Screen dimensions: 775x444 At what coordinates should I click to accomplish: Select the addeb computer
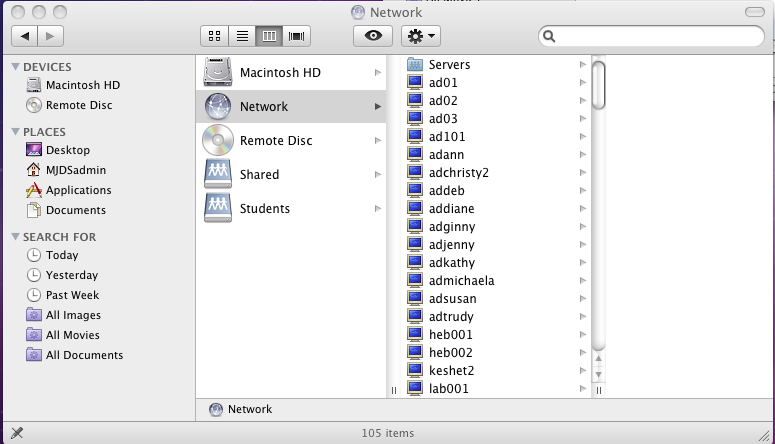(x=497, y=190)
